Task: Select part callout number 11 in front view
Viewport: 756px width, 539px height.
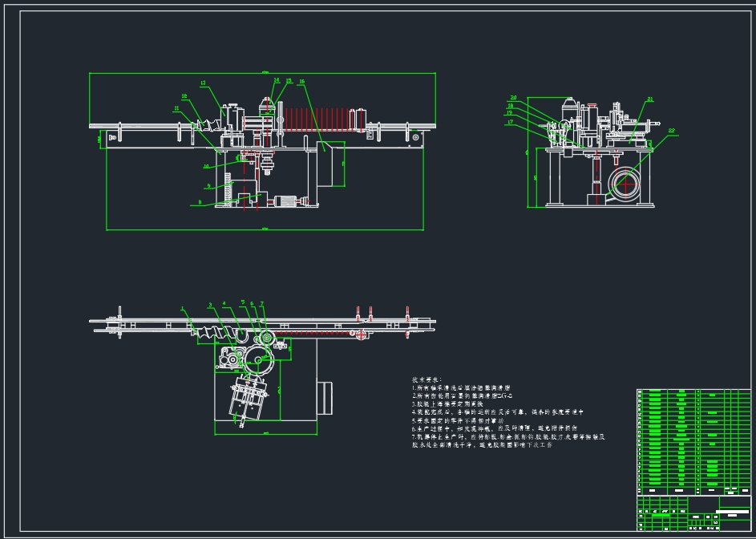Action: tap(176, 108)
